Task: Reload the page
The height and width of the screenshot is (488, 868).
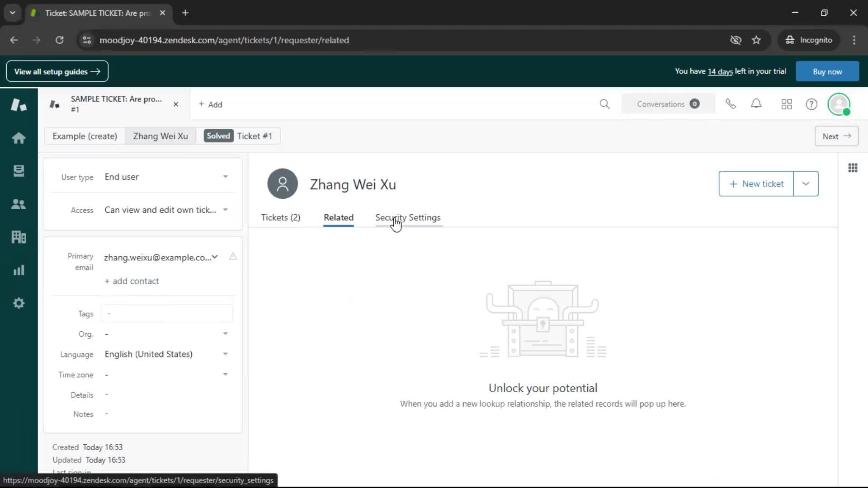Action: pyautogui.click(x=59, y=40)
